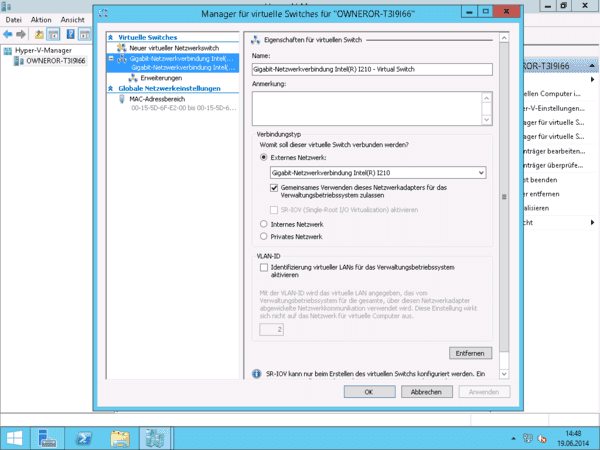Image resolution: width=600 pixels, height=450 pixels.
Task: Open the Datei menu
Action: pos(13,20)
